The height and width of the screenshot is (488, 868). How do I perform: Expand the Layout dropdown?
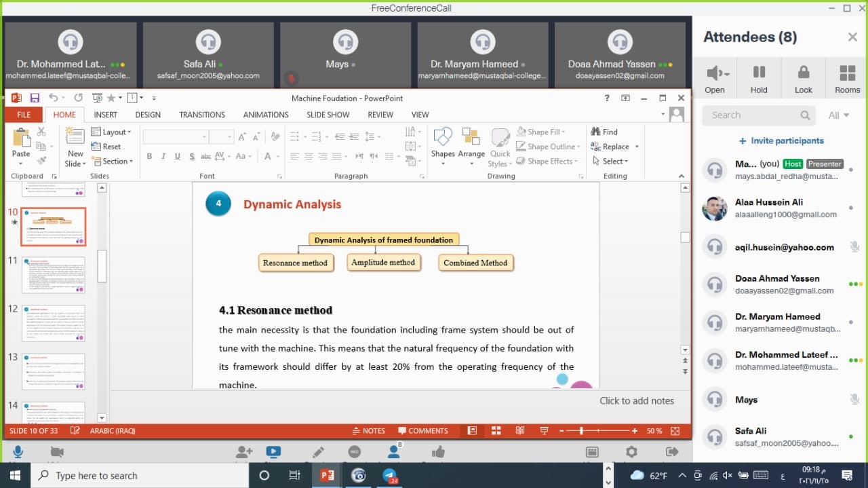tap(113, 132)
